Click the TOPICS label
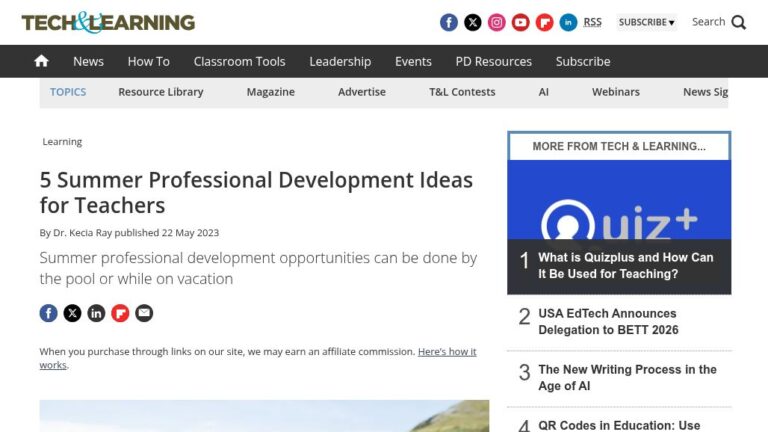Screen dimensions: 768x432 [x=68, y=92]
